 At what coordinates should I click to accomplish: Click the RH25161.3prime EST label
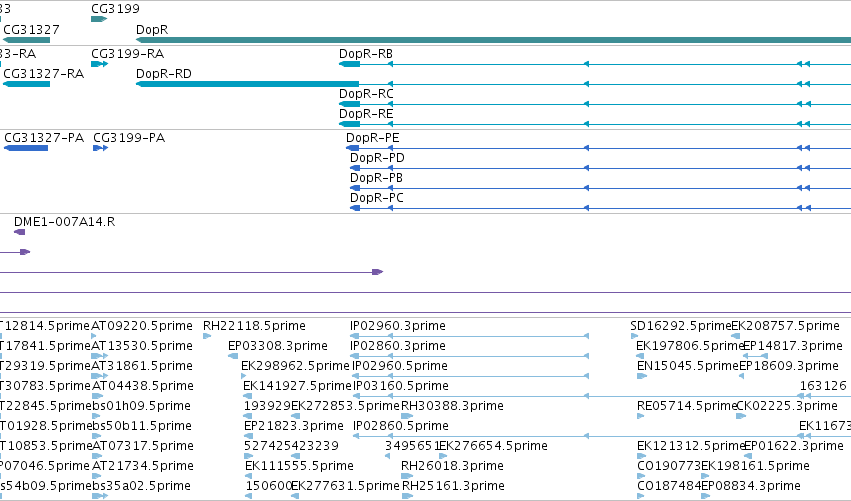(x=453, y=486)
